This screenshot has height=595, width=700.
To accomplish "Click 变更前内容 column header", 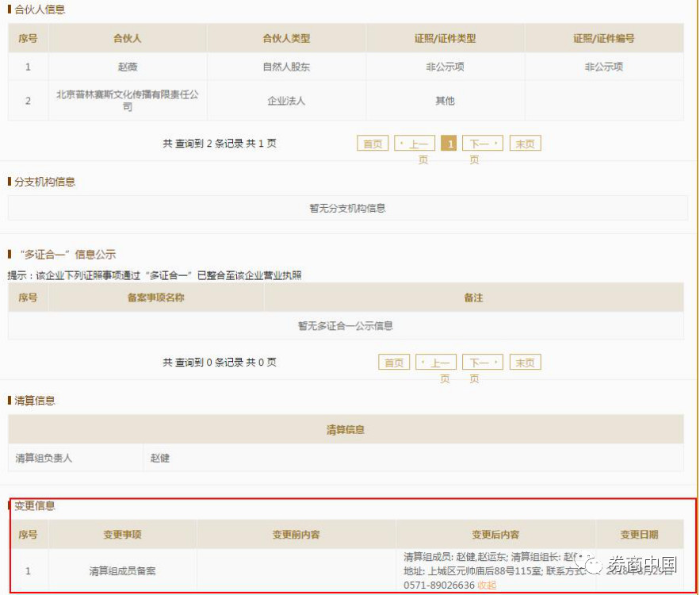I will tap(296, 534).
